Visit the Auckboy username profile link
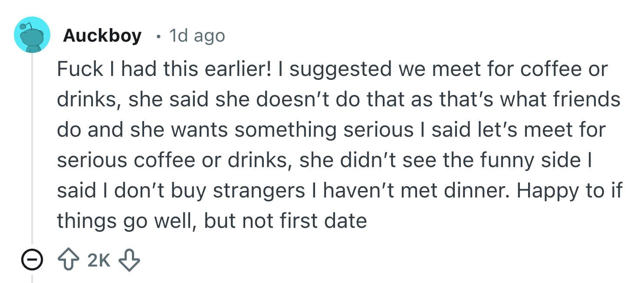The width and height of the screenshot is (644, 283). tap(102, 36)
